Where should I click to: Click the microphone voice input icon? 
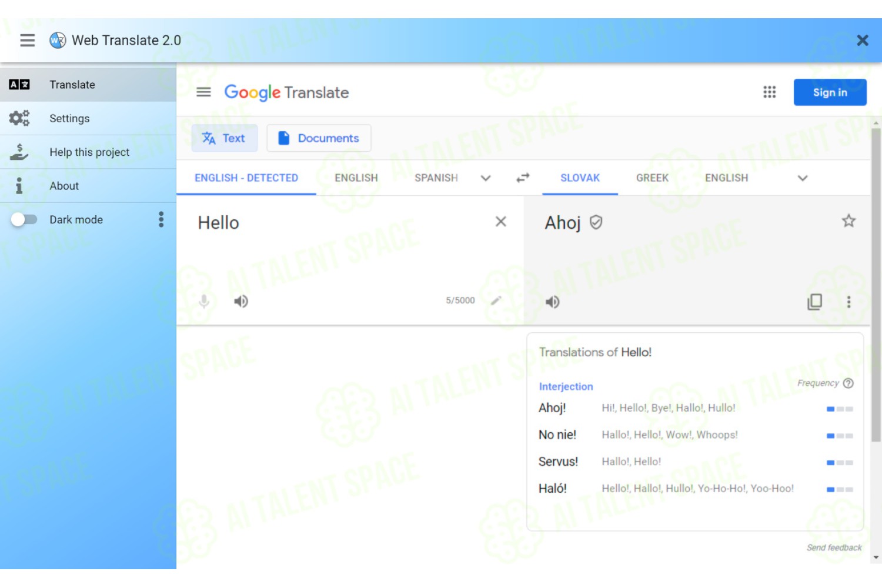[204, 302]
